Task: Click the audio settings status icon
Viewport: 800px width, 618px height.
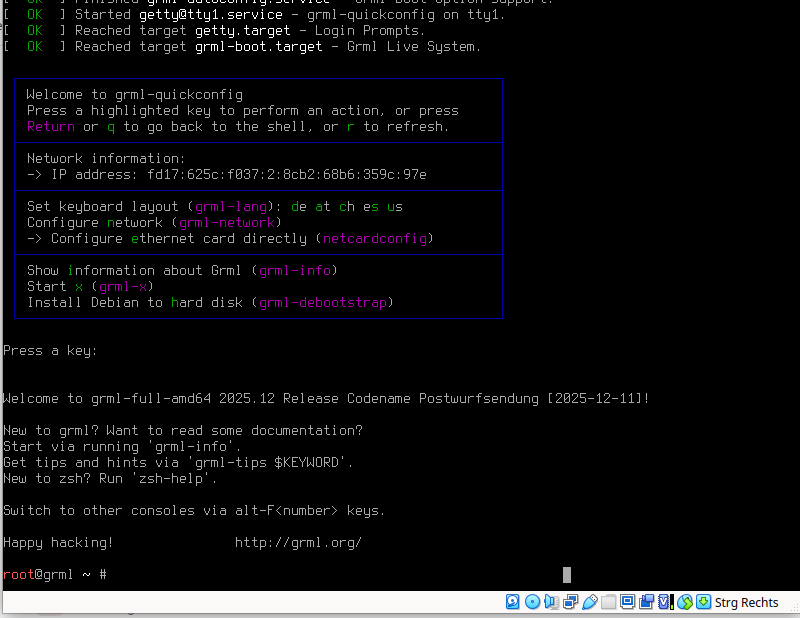Action: (x=551, y=602)
